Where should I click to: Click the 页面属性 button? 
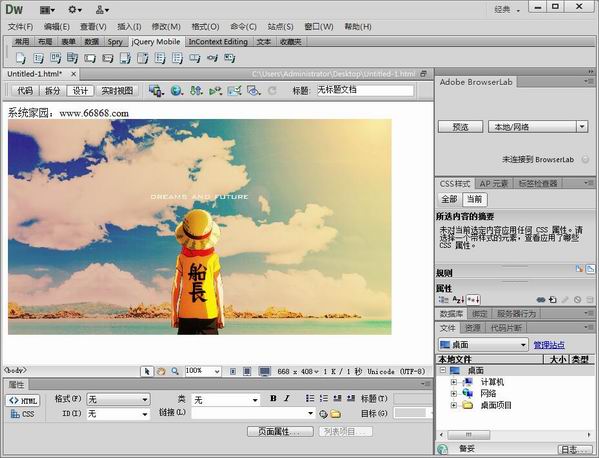point(280,432)
